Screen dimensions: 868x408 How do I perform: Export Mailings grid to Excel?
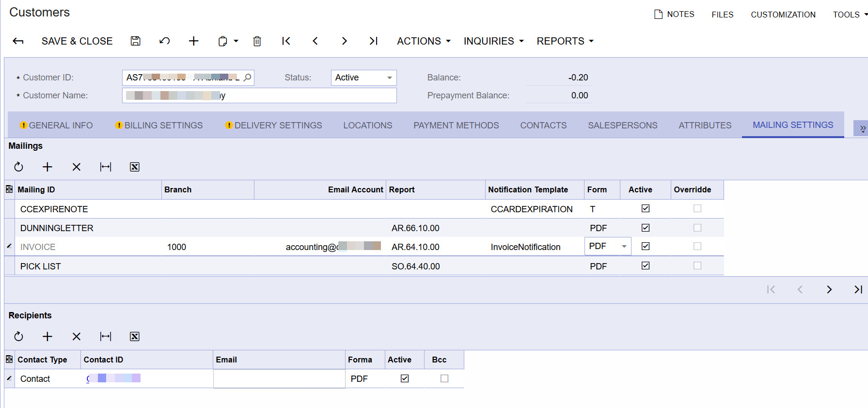click(x=135, y=167)
